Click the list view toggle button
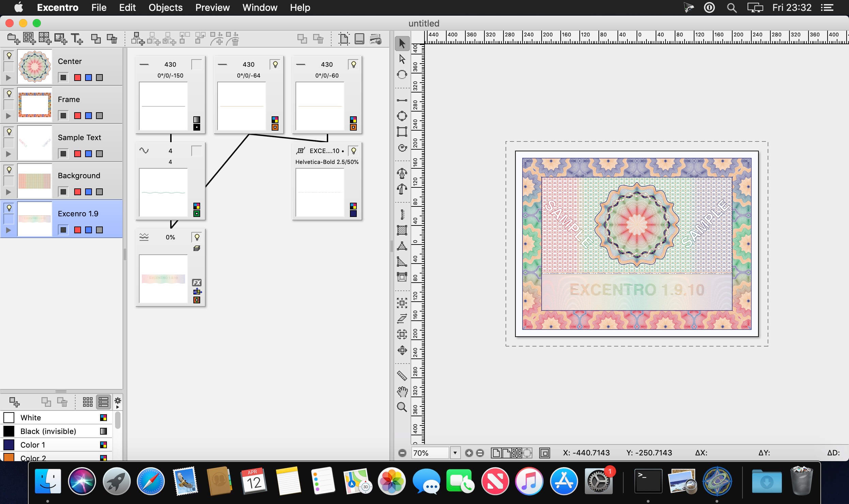This screenshot has height=504, width=849. 103,401
